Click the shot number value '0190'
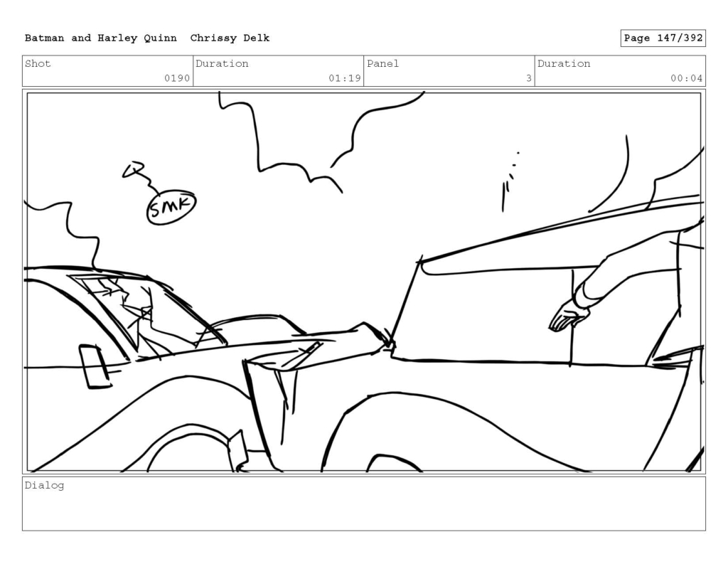This screenshot has width=728, height=564. [x=177, y=78]
